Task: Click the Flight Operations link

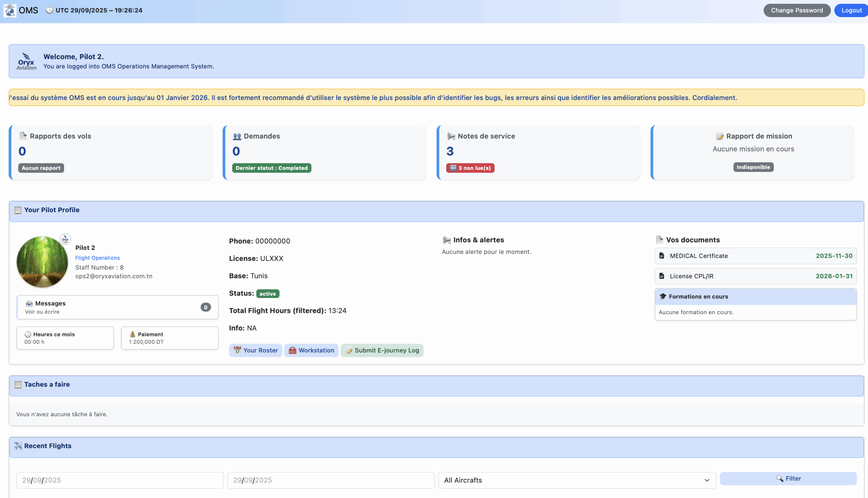Action: (x=97, y=258)
